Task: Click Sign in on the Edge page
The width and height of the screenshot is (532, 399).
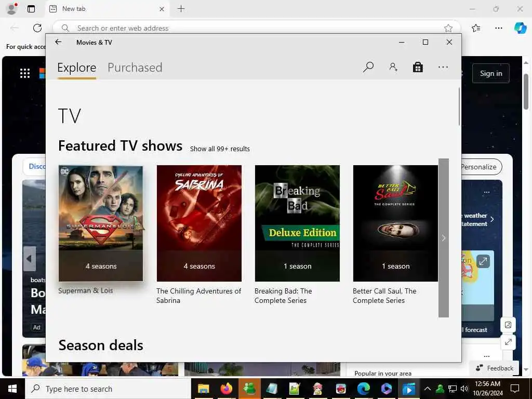Action: point(490,73)
